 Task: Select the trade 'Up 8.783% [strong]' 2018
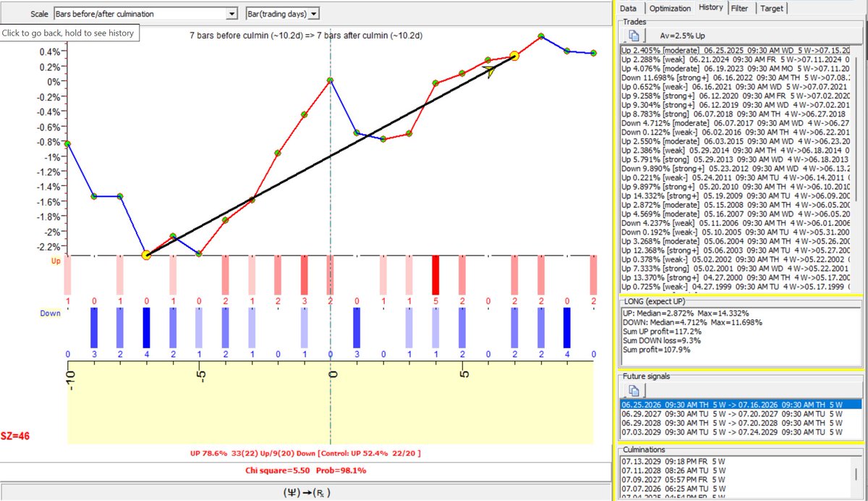pos(735,113)
